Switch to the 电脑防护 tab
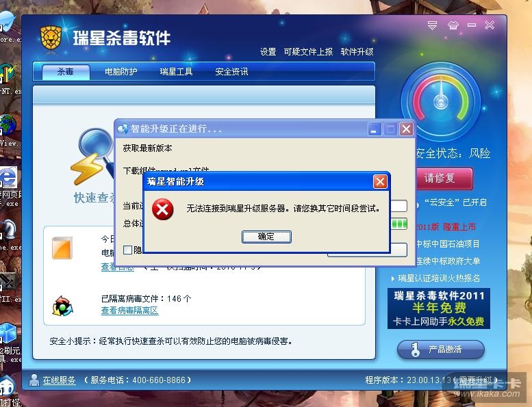The height and width of the screenshot is (407, 532). [121, 72]
